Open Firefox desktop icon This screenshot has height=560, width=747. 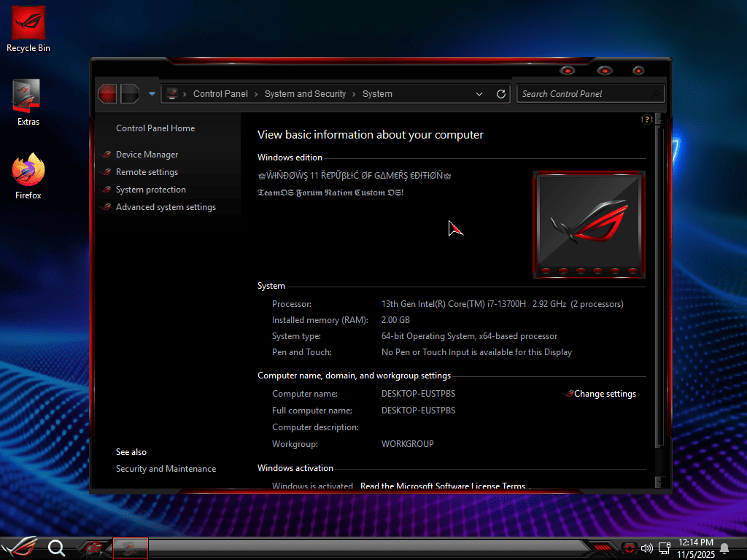click(28, 176)
